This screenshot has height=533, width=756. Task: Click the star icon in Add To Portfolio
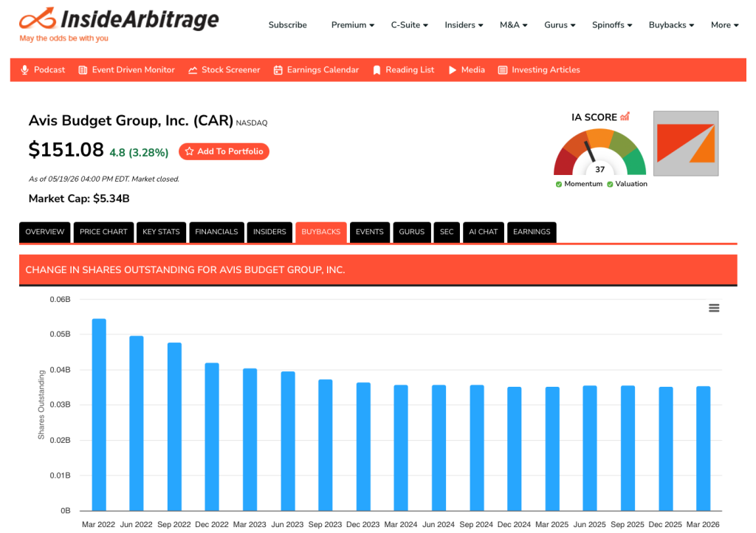point(190,151)
